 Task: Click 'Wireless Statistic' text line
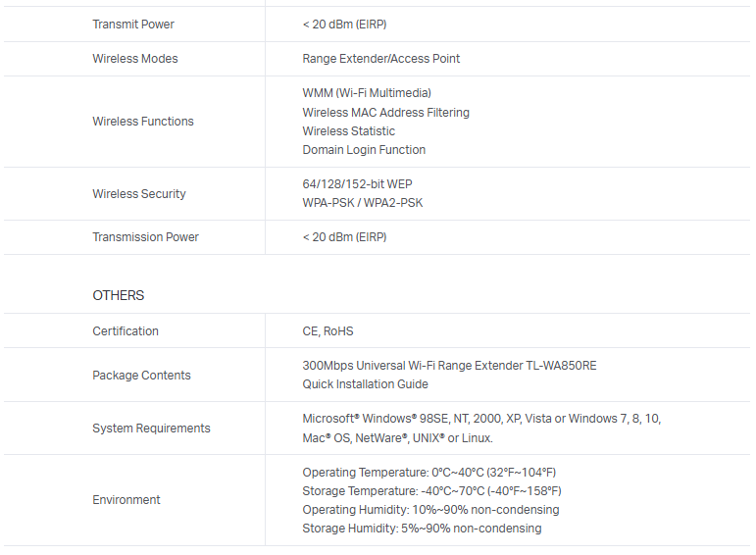(x=348, y=131)
